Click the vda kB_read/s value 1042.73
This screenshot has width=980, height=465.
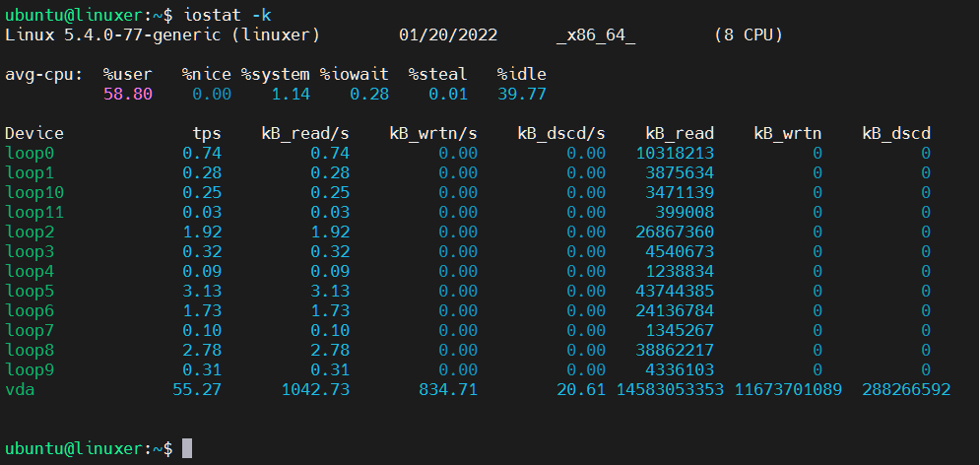[315, 390]
